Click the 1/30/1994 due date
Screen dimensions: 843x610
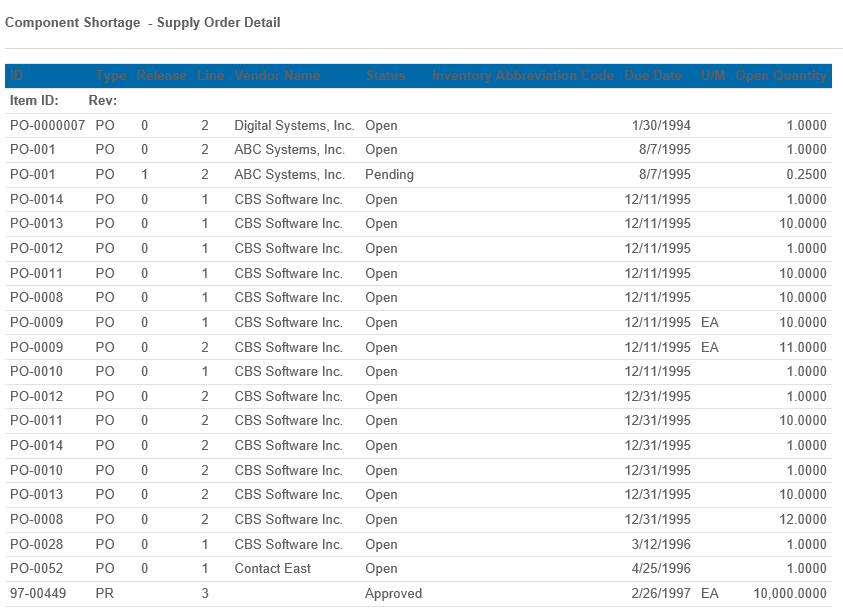pyautogui.click(x=661, y=126)
